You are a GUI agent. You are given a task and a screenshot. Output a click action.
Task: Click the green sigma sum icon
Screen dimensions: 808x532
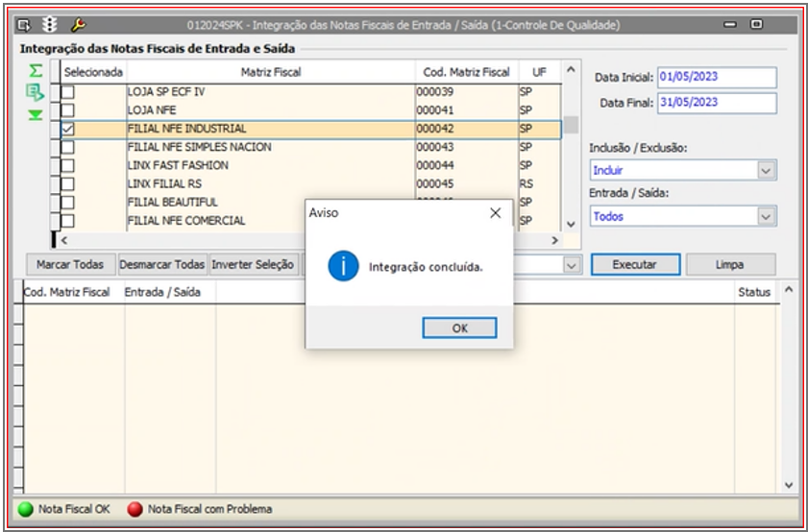coord(36,70)
